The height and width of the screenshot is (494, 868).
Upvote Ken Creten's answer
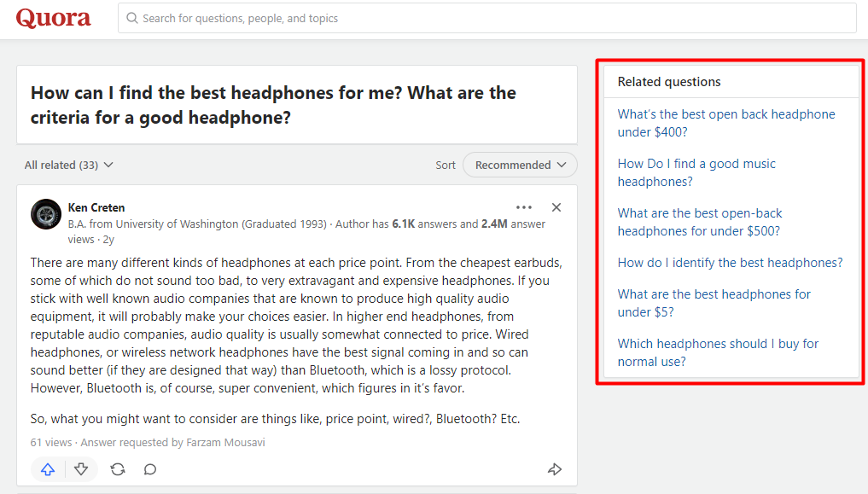pos(48,469)
